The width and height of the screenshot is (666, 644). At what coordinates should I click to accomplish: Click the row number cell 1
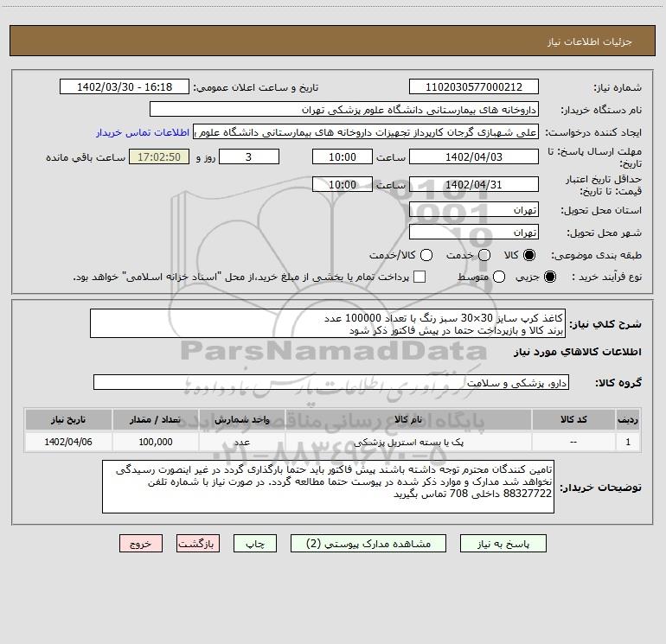click(x=628, y=442)
